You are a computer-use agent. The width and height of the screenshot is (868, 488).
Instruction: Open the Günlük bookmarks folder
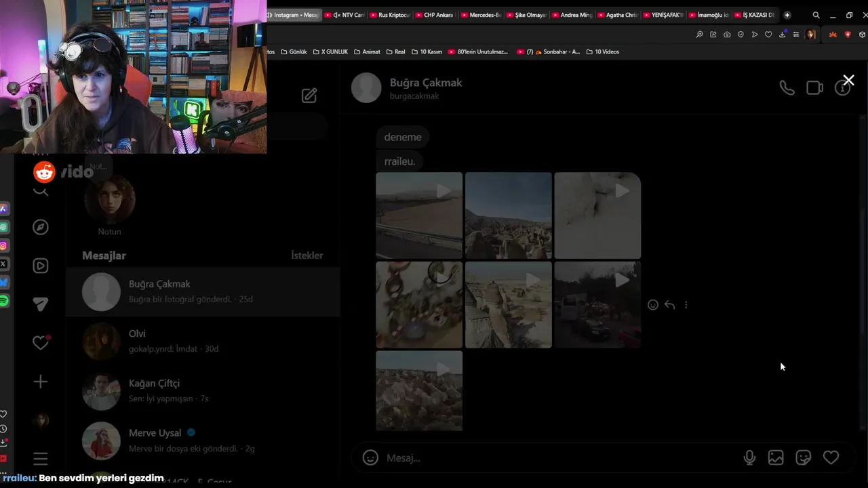(x=294, y=52)
